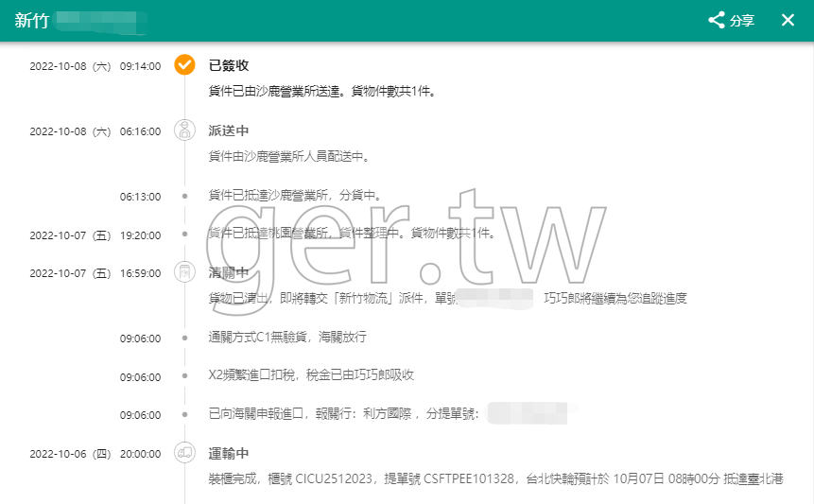
Task: Click timeline dot beside 19:20:00
Action: pyautogui.click(x=184, y=234)
